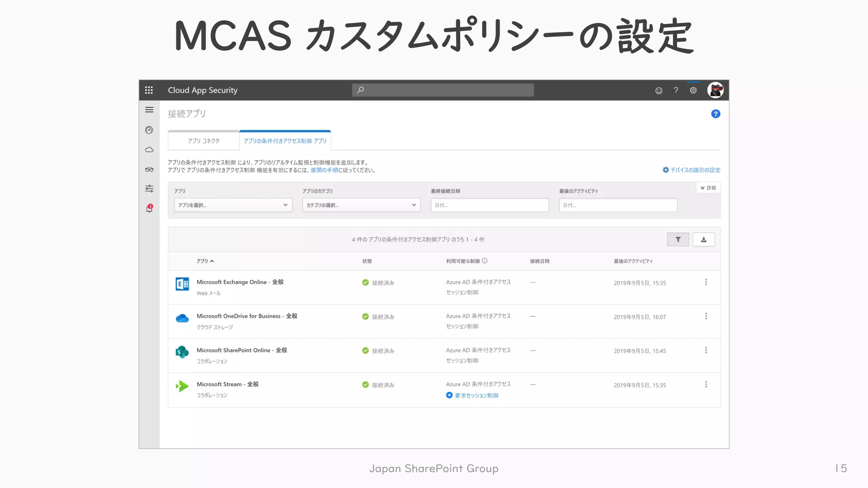Click the Cloud App Security title
The width and height of the screenshot is (868, 488).
click(x=203, y=90)
